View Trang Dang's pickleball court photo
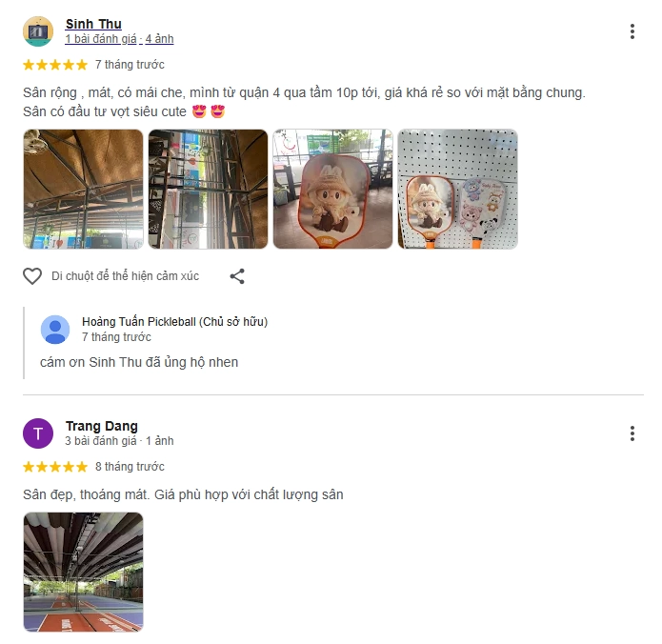Viewport: 662px width, 644px height. 83,573
